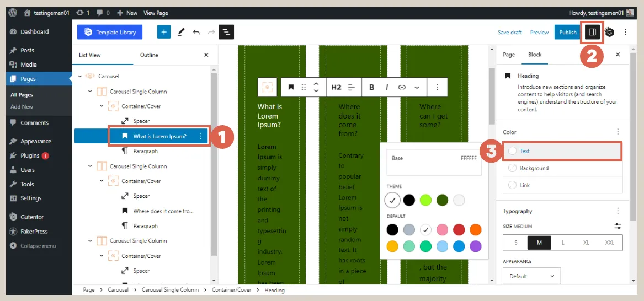Pick the bright green theme color swatch
Image resolution: width=644 pixels, height=301 pixels.
tap(425, 200)
